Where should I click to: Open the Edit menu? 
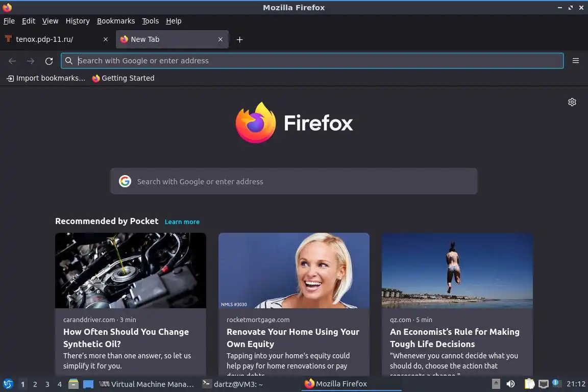coord(29,21)
